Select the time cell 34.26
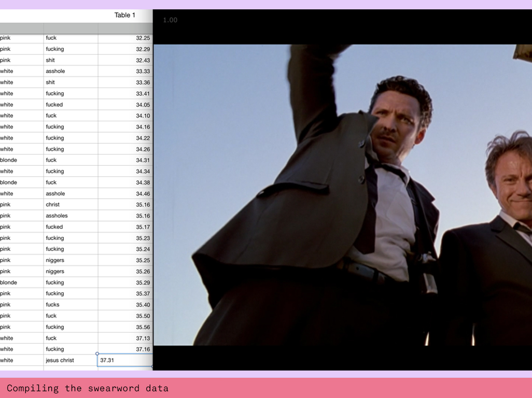This screenshot has width=532, height=398. tap(125, 149)
